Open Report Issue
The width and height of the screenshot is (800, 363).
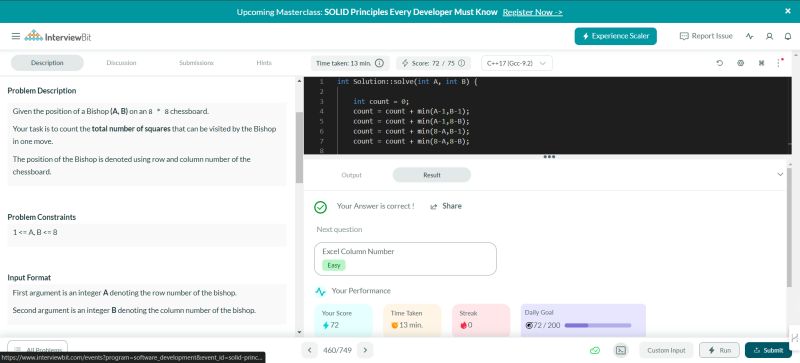tap(706, 36)
